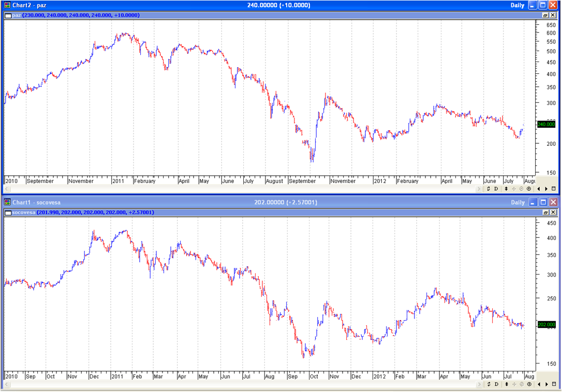Minimize the Chart2 paz window
Viewport: 562px width, 392px height.
click(533, 5)
